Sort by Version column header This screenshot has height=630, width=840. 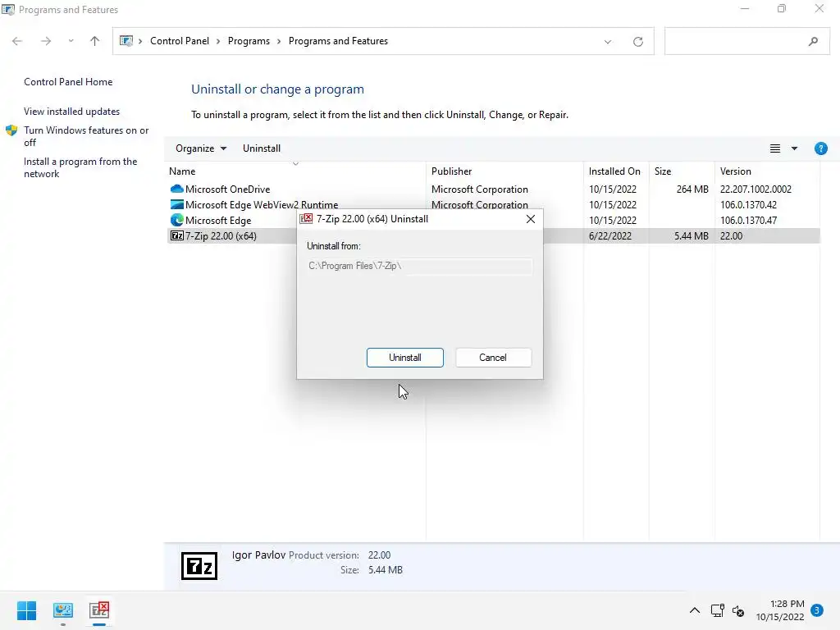(x=767, y=171)
